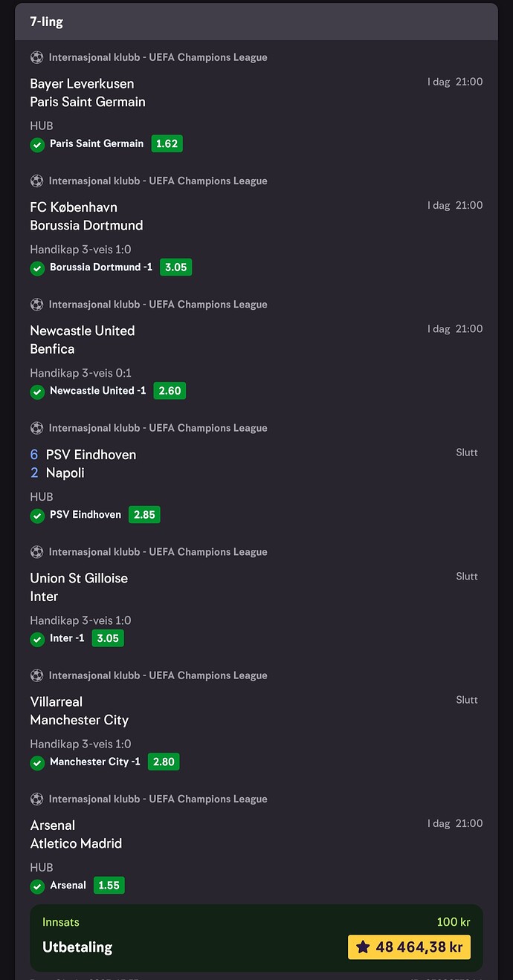Viewport: 513px width, 980px height.
Task: Click the checkmark next to the Arsenal pick
Action: click(x=37, y=885)
